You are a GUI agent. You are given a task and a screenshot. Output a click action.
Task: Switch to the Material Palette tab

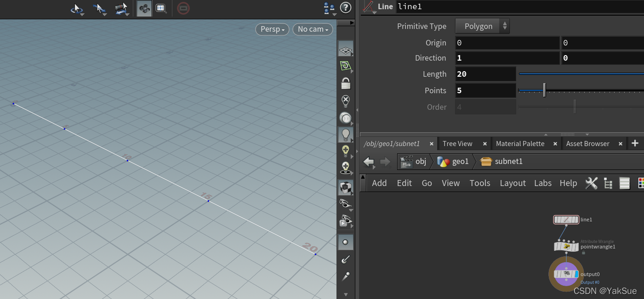[520, 144]
